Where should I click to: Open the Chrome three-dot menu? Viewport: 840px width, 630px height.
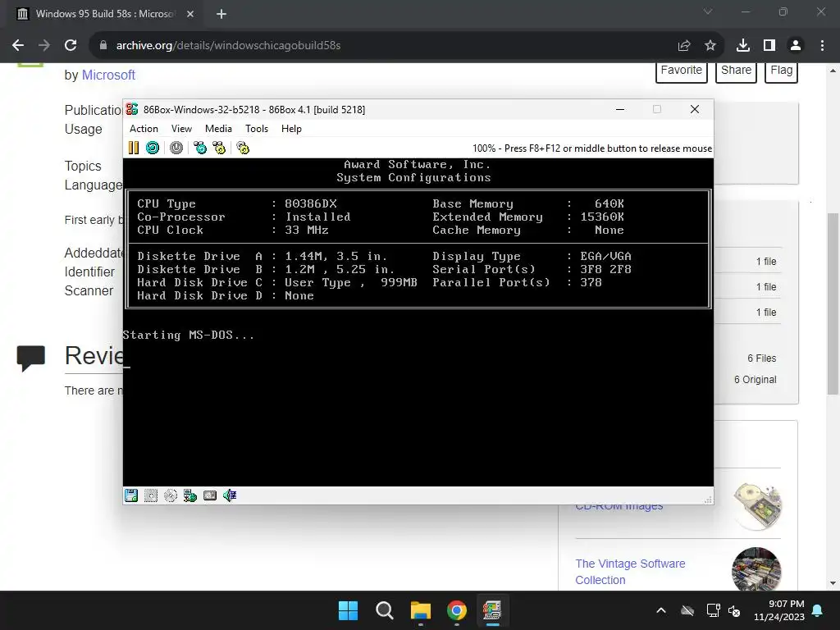pyautogui.click(x=822, y=46)
